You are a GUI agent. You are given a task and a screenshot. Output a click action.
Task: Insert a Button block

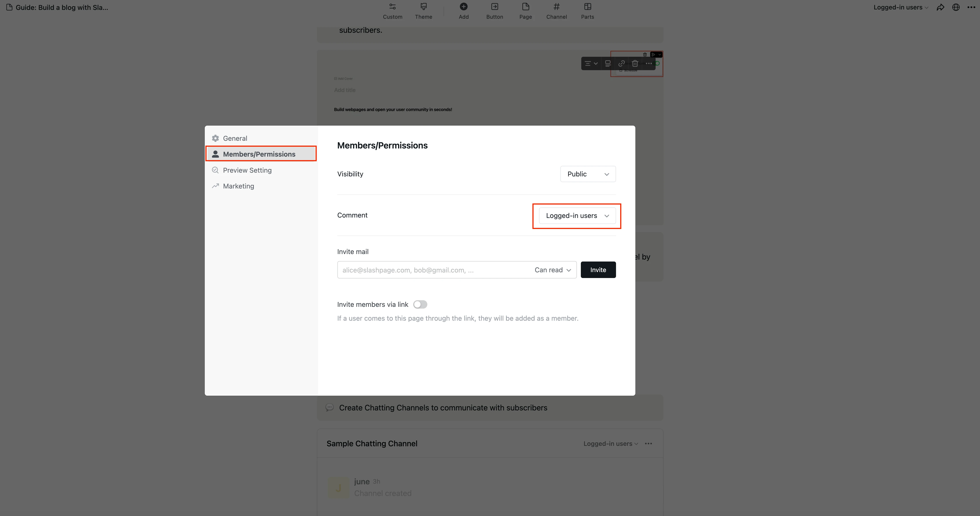(494, 11)
